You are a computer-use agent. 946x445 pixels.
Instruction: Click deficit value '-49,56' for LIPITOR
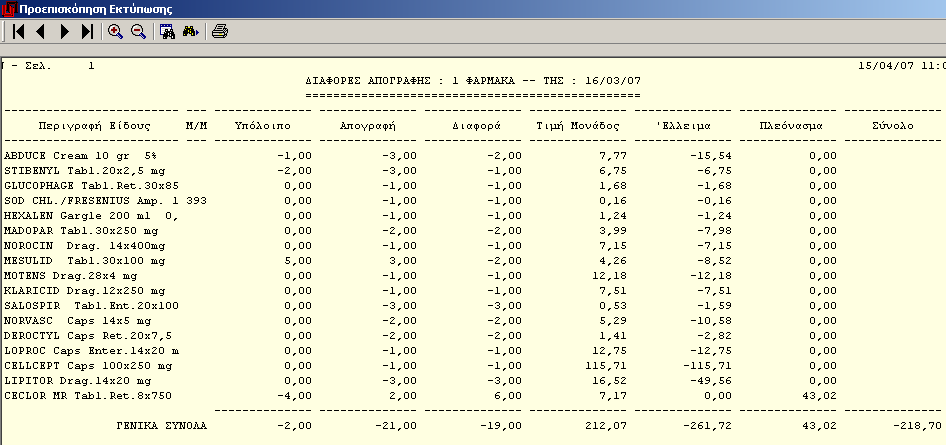711,381
